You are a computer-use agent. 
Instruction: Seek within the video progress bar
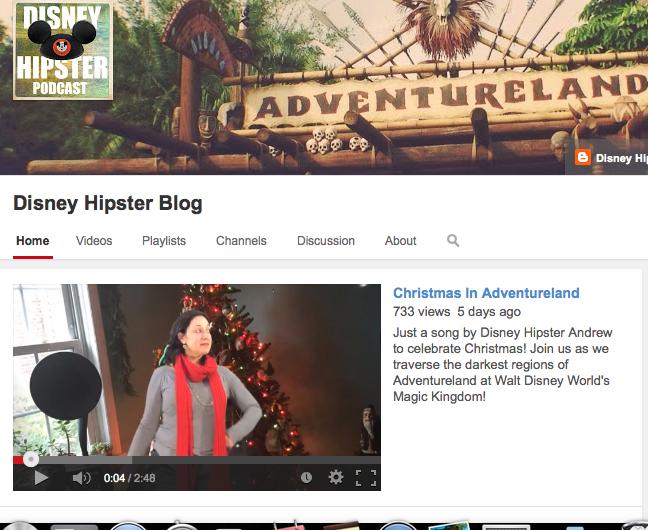(197, 460)
